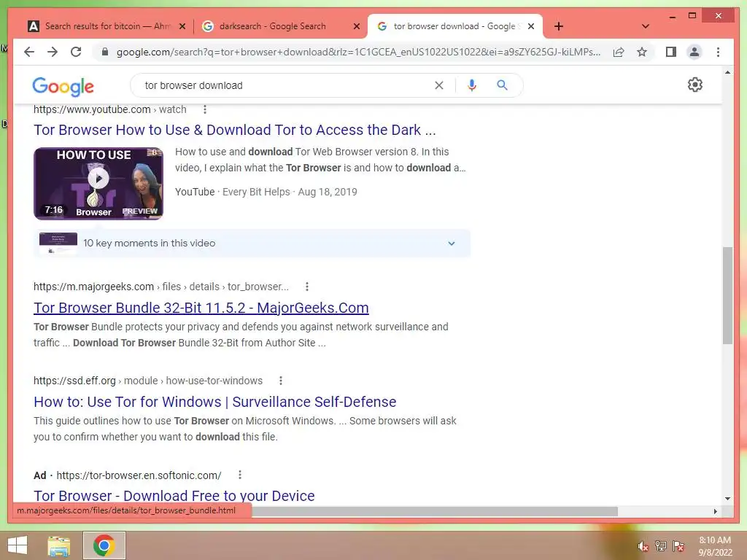View site info via the padlock icon
This screenshot has width=747, height=560.
[x=105, y=52]
